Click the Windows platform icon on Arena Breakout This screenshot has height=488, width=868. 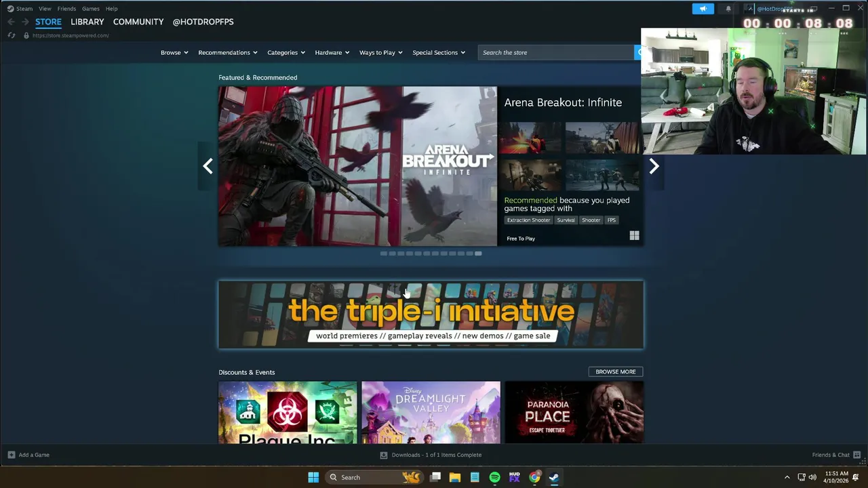tap(634, 236)
